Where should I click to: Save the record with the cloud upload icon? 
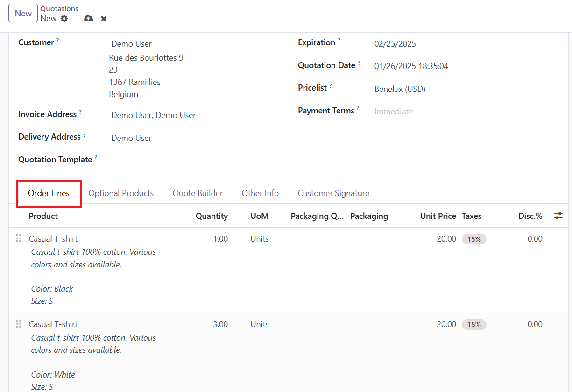[x=88, y=19]
